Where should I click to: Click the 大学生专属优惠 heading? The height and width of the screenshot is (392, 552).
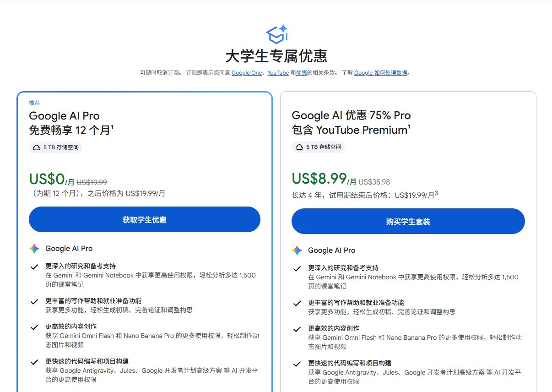point(276,57)
